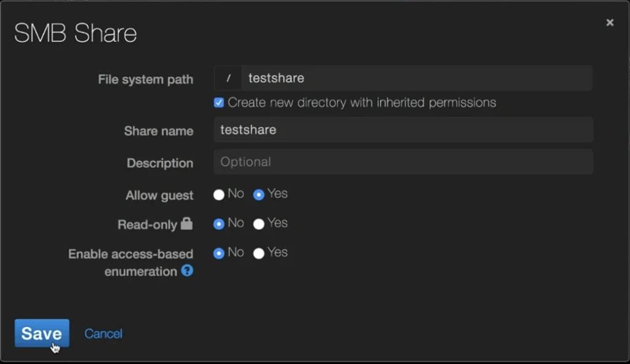This screenshot has height=364, width=630.
Task: Cancel the SMB share creation
Action: click(103, 333)
